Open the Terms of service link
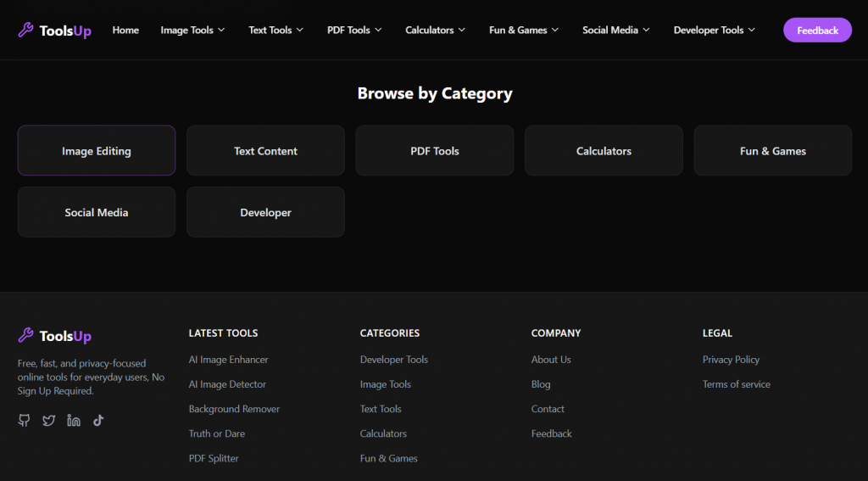The width and height of the screenshot is (868, 481). coord(737,384)
